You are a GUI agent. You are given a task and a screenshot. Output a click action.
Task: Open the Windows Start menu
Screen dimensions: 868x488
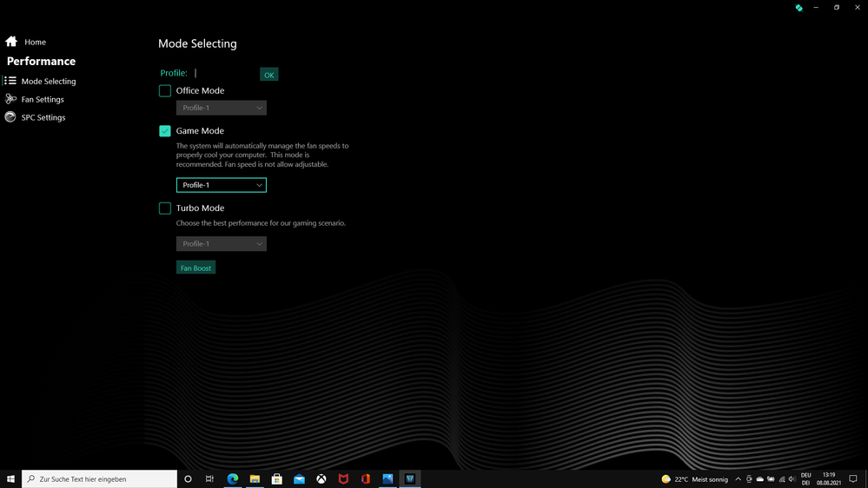click(x=10, y=478)
